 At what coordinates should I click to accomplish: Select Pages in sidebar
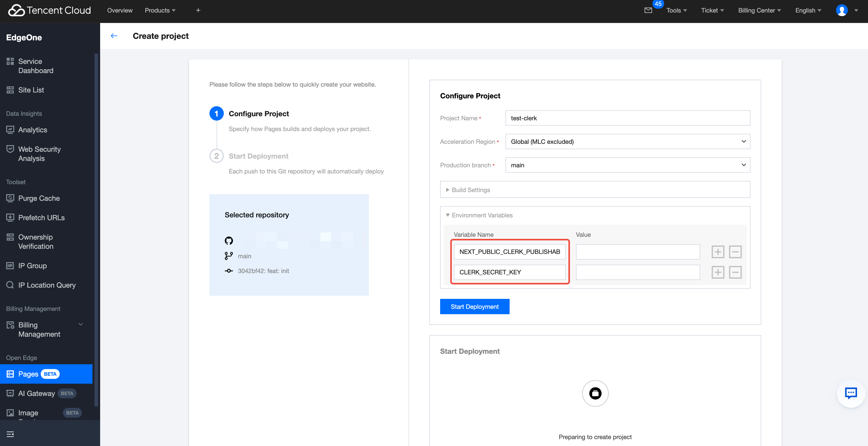tap(46, 374)
